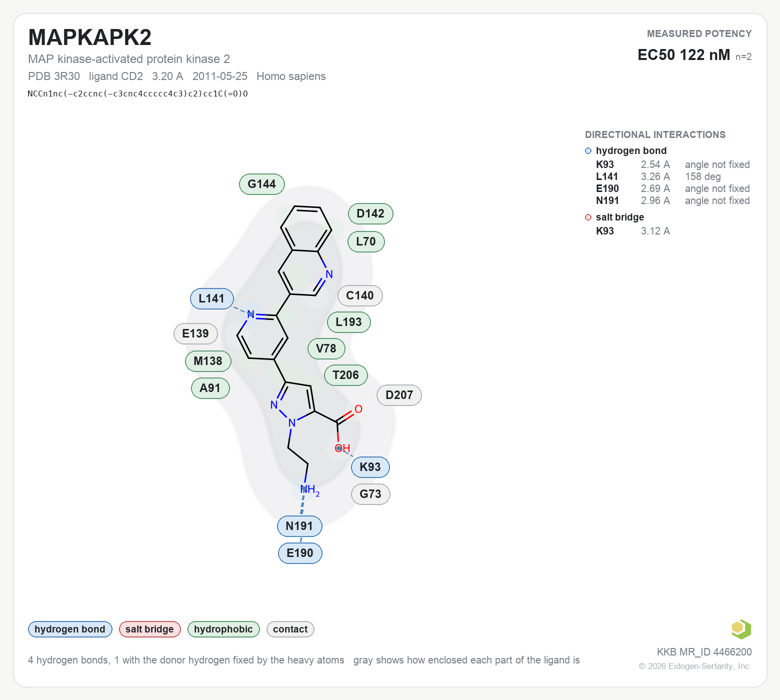Click the Eidogen-Sertanty hexagon logo
Viewport: 780px width, 700px height.
click(x=741, y=629)
